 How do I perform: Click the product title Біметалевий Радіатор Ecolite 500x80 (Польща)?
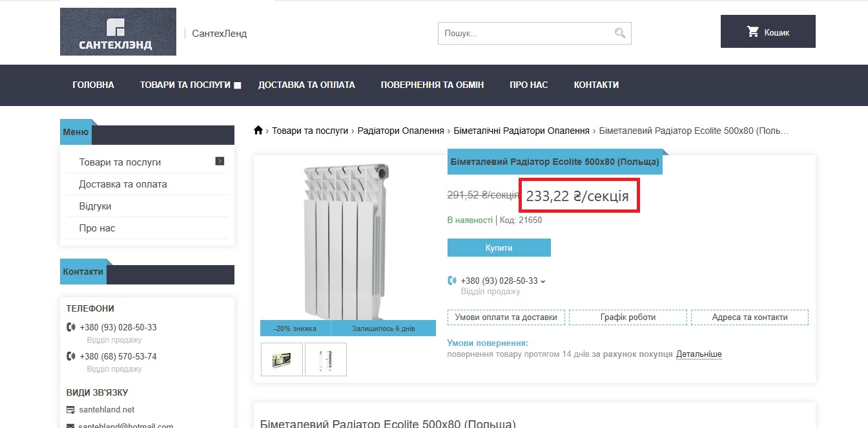555,162
